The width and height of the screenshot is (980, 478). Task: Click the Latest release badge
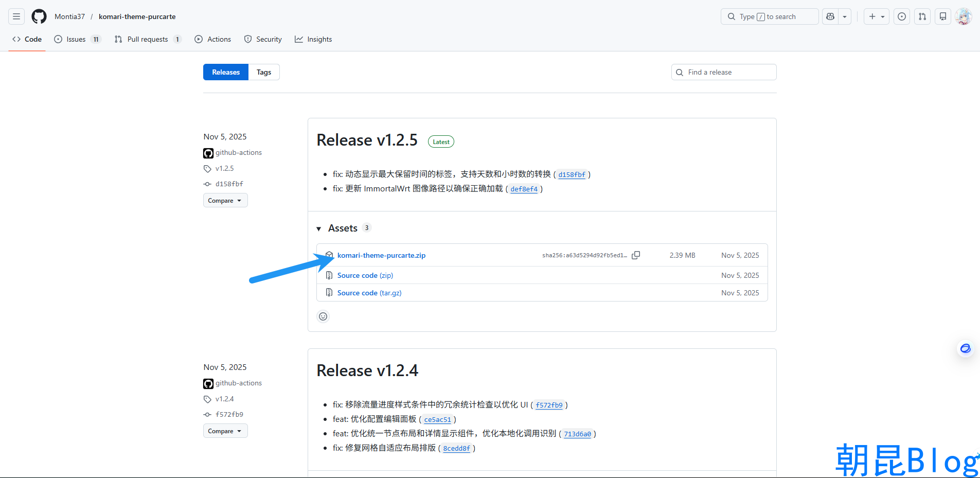point(441,141)
